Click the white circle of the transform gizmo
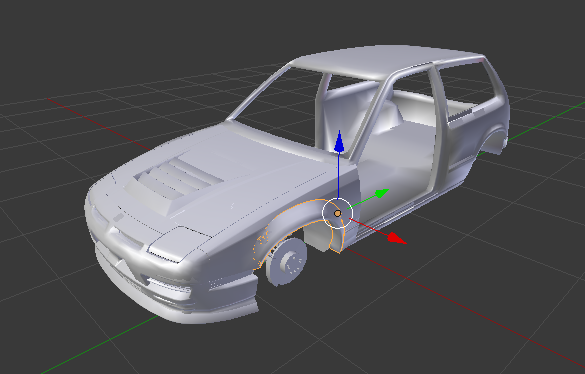The image size is (585, 374). [x=337, y=213]
